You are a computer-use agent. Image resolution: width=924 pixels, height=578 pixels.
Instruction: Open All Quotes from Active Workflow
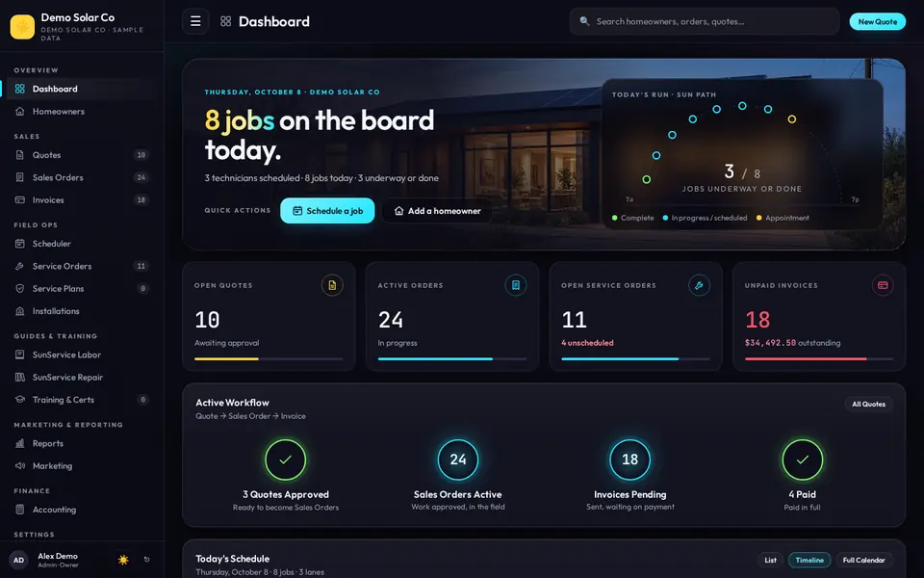click(868, 404)
